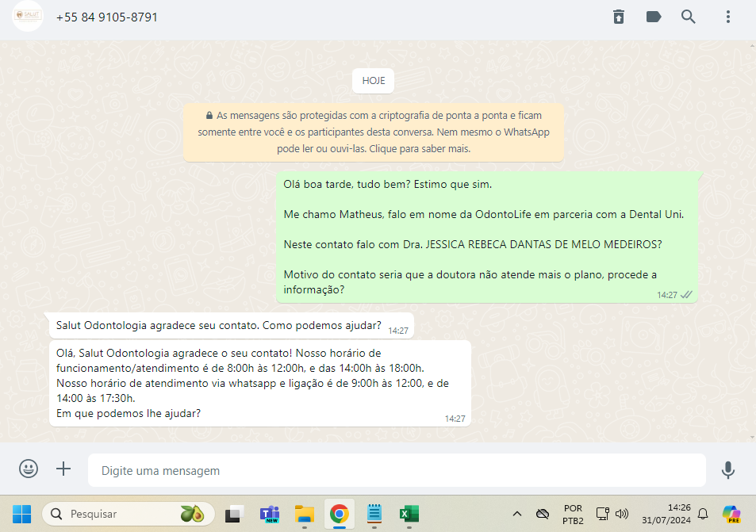Image resolution: width=756 pixels, height=532 pixels.
Task: Open the label tag icon
Action: pyautogui.click(x=654, y=17)
